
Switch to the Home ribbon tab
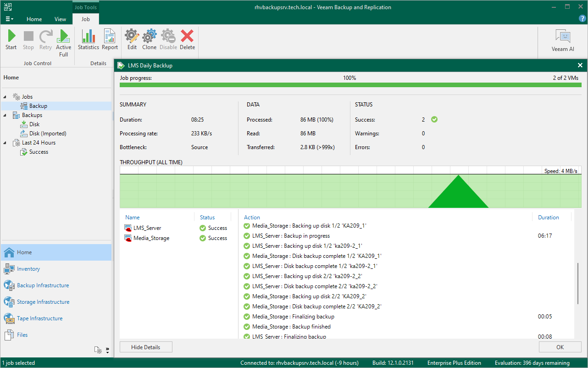point(34,19)
